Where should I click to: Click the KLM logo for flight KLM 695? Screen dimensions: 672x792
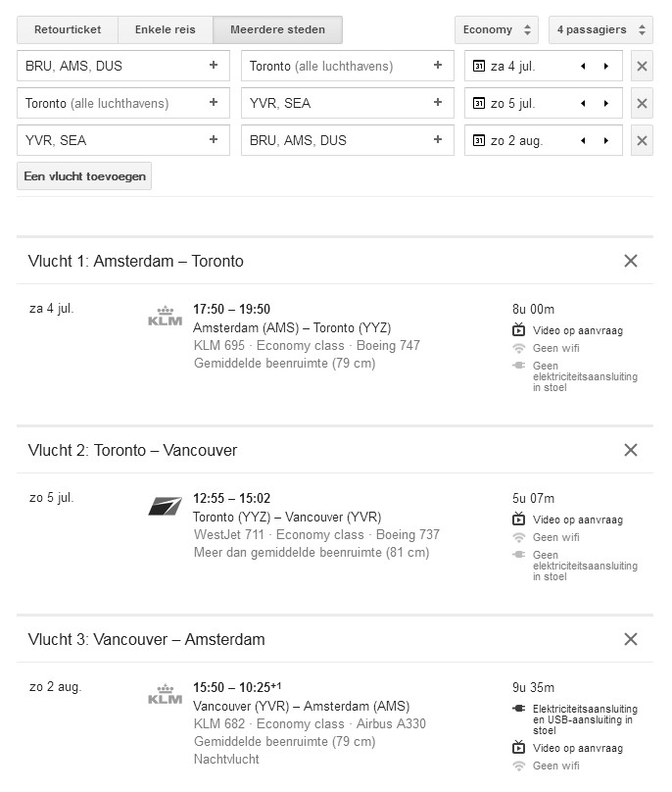(x=165, y=316)
